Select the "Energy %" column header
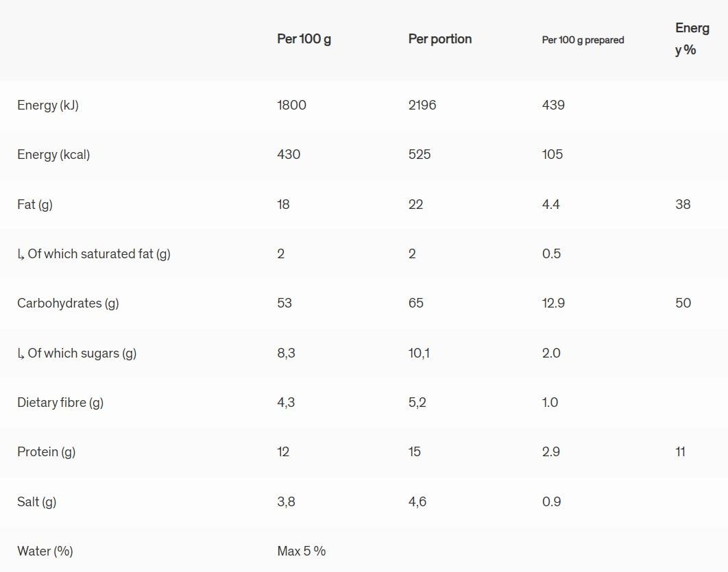 691,39
